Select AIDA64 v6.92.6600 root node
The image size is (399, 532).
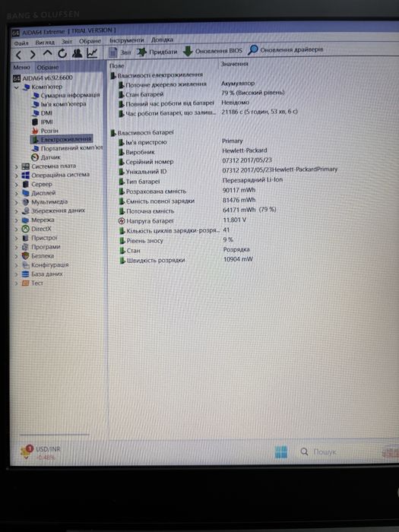click(x=43, y=78)
